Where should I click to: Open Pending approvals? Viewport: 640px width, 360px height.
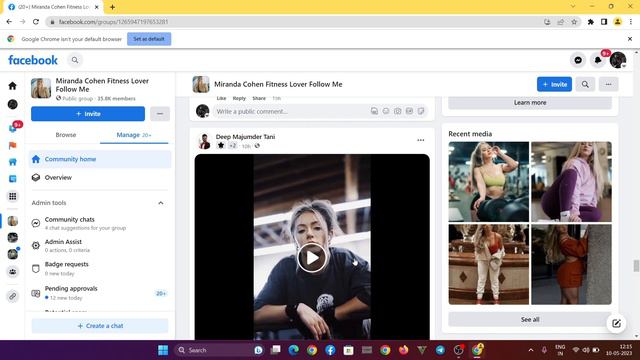tap(100, 293)
